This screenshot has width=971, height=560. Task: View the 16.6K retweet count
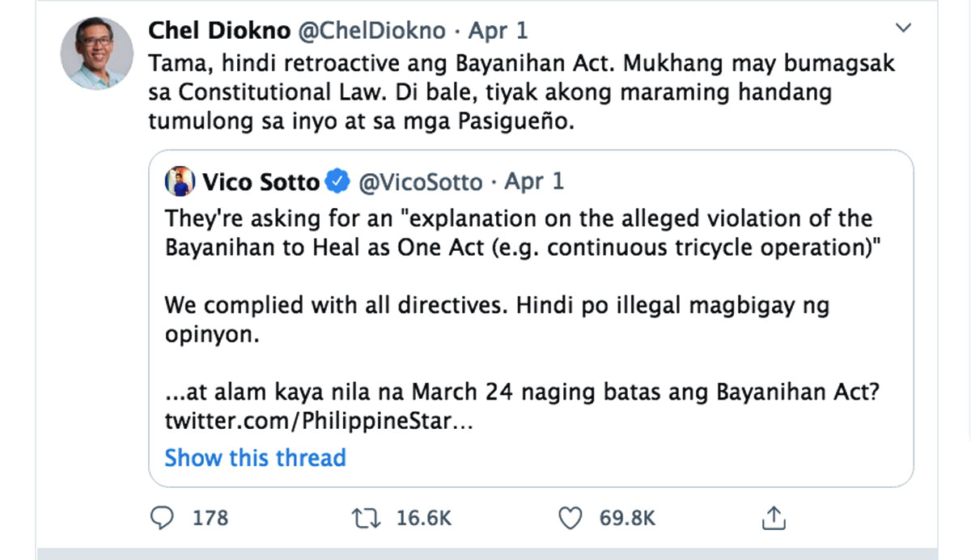pos(424,518)
